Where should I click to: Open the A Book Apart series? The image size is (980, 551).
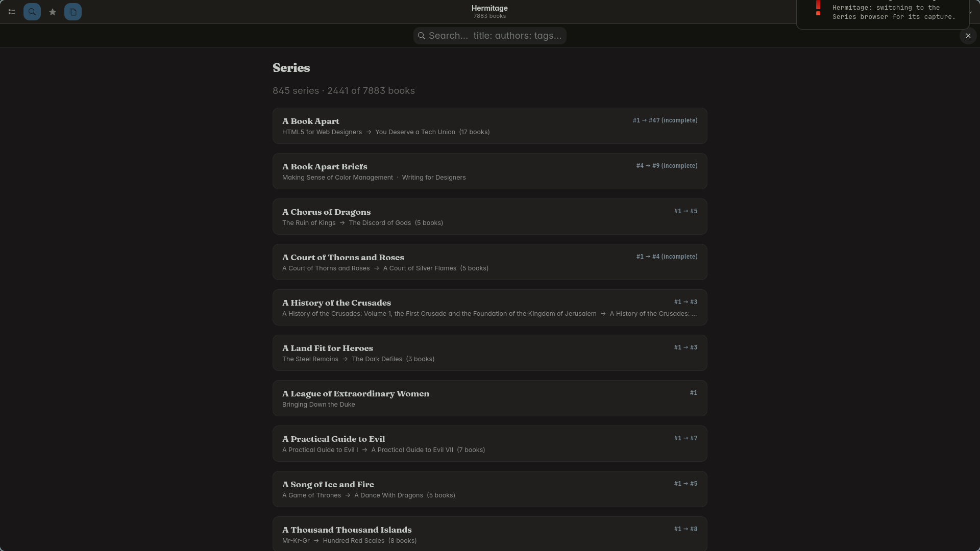(x=490, y=126)
